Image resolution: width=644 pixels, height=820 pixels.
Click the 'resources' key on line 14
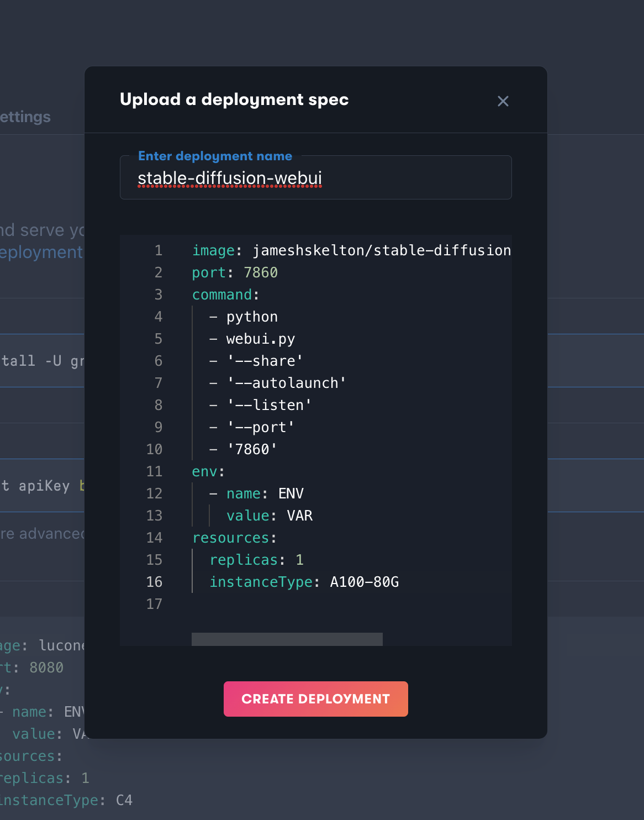(230, 538)
